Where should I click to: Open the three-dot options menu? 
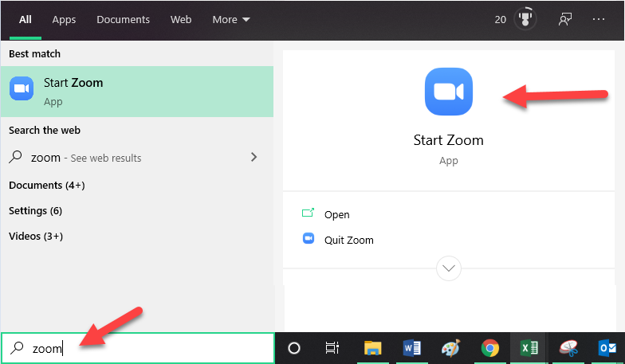(599, 19)
